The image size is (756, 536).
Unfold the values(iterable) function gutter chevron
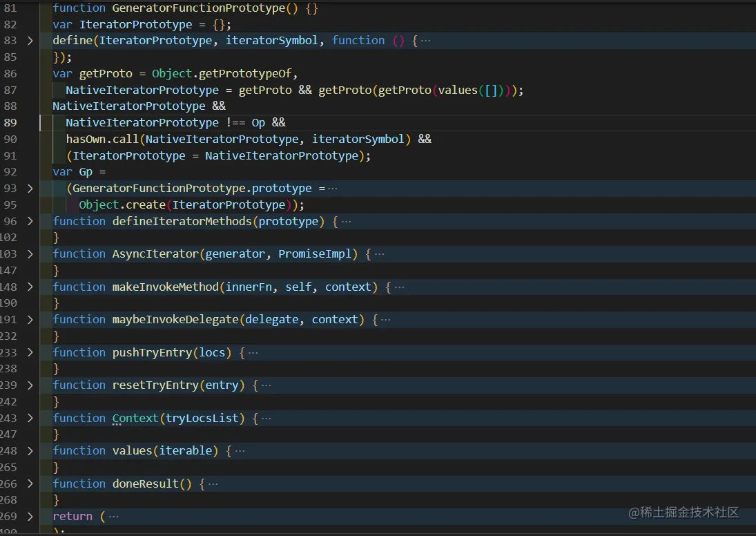(30, 451)
